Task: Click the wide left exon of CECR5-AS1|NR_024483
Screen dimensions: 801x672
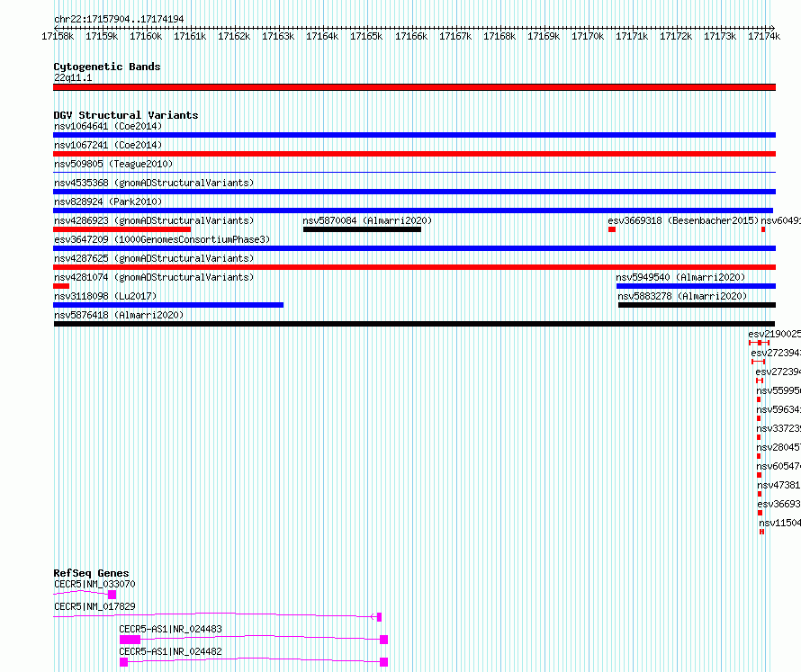Action: [130, 640]
